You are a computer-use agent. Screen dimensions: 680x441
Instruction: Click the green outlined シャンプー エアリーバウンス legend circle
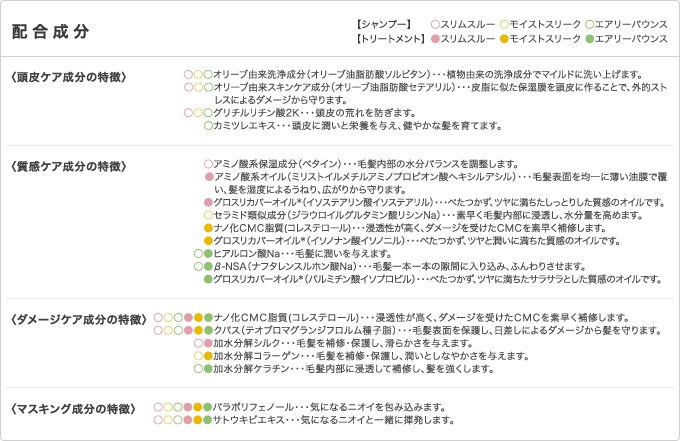(589, 24)
